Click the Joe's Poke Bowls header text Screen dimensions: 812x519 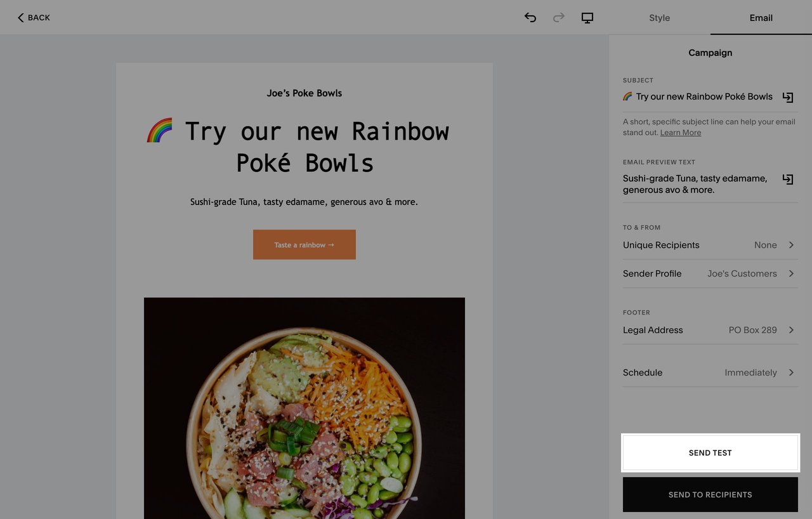tap(304, 93)
